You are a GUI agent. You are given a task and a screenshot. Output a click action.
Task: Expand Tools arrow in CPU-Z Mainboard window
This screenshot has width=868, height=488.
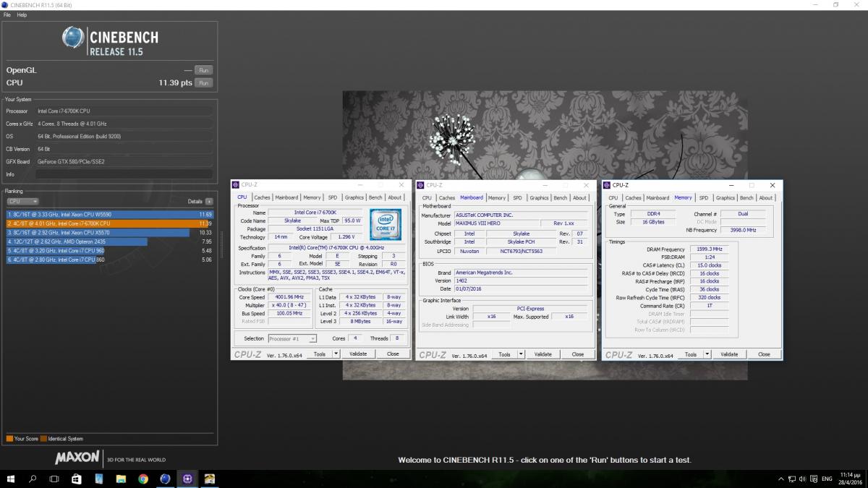[x=522, y=354]
